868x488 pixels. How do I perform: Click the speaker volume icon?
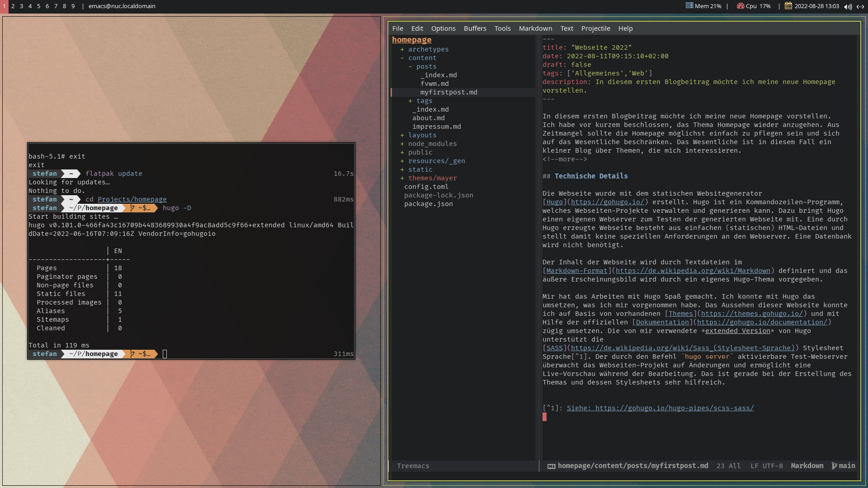pyautogui.click(x=848, y=6)
